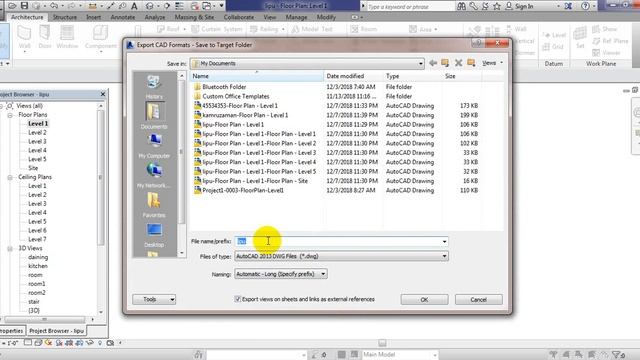This screenshot has height=360, width=640.
Task: Select kamruzaman-Floor Plan - Level 1 file
Action: point(245,115)
